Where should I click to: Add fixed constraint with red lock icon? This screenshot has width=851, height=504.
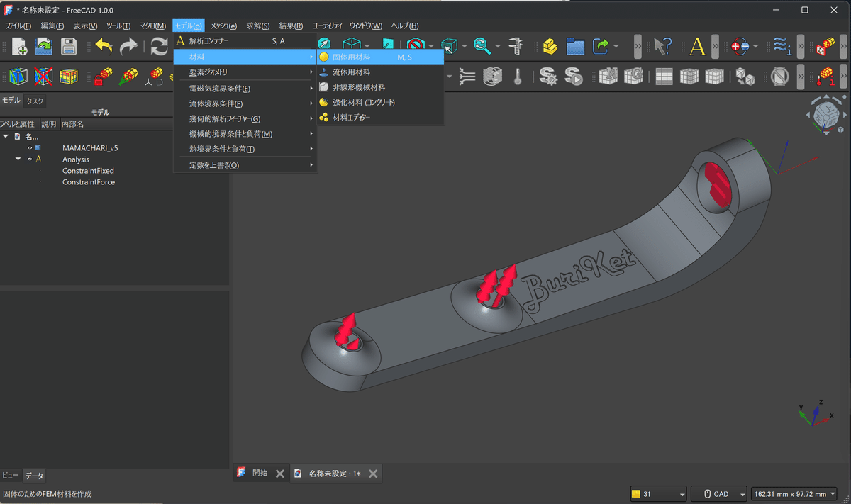click(104, 76)
